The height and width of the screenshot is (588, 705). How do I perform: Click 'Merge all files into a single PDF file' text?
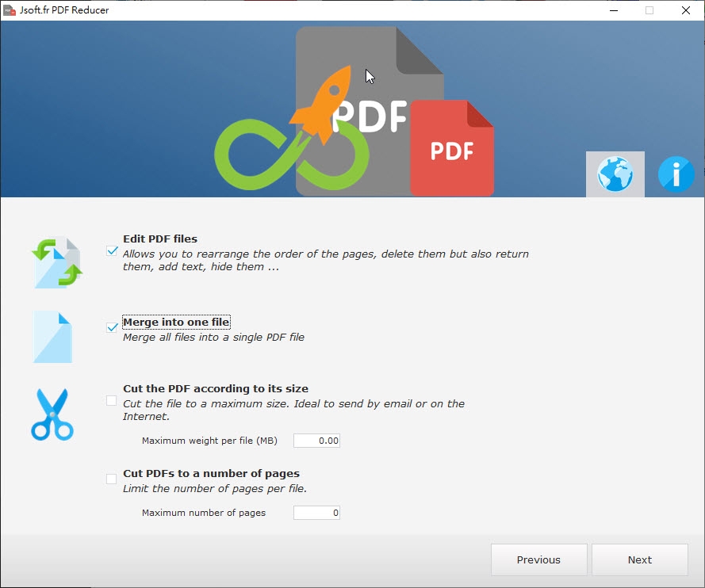213,338
